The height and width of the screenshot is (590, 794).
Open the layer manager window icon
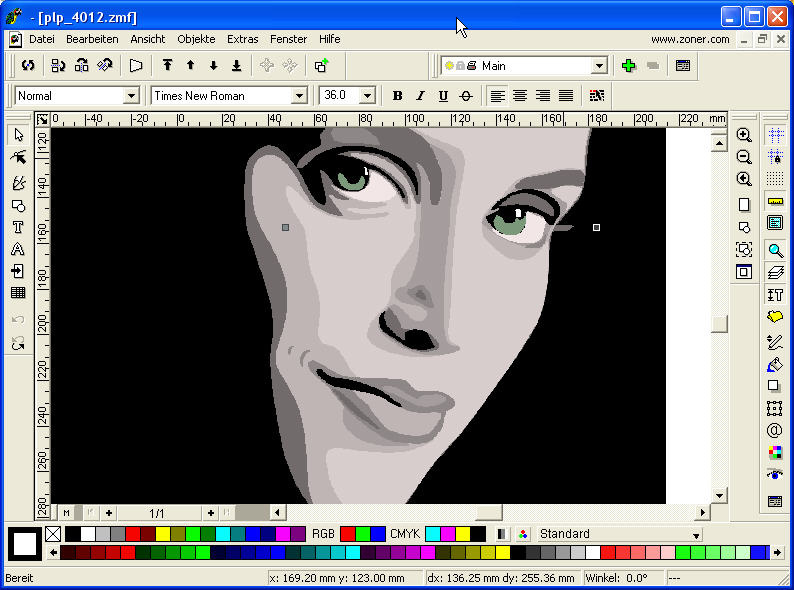pyautogui.click(x=683, y=65)
